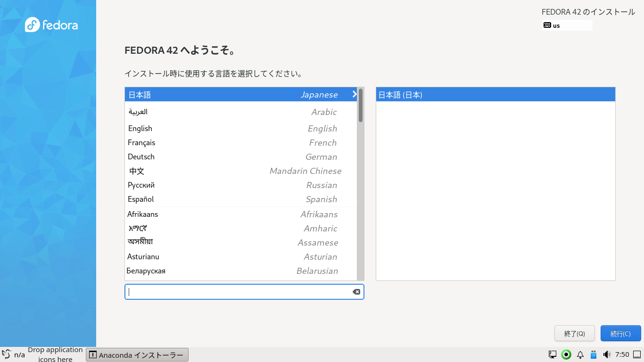Image resolution: width=644 pixels, height=362 pixels.
Task: Select 中文 Mandarin Chinese language
Action: point(241,171)
